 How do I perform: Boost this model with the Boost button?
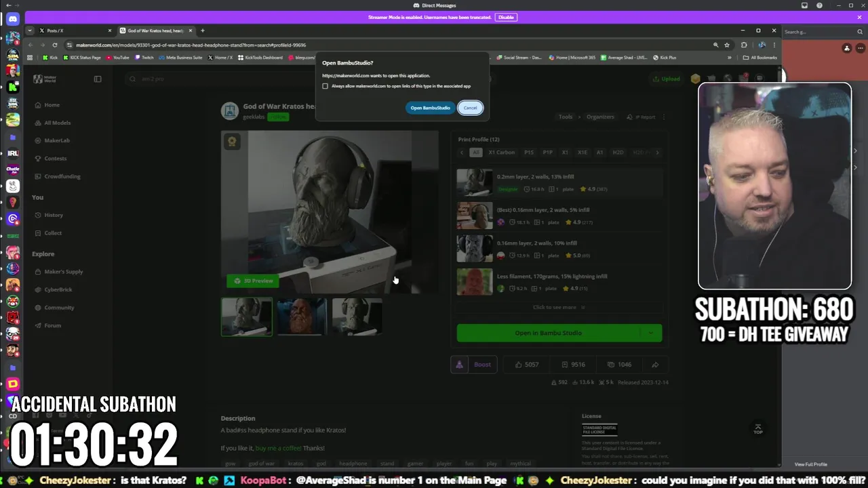click(474, 365)
